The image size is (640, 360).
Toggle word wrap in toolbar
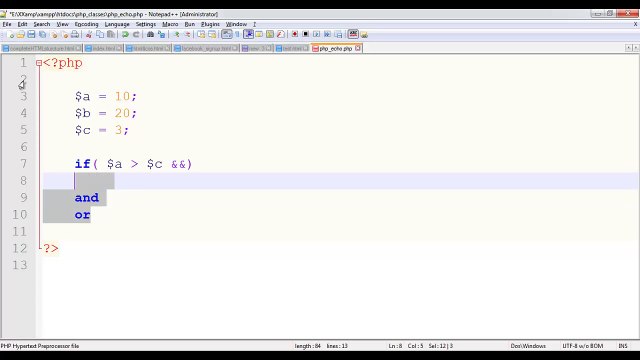coord(227,35)
